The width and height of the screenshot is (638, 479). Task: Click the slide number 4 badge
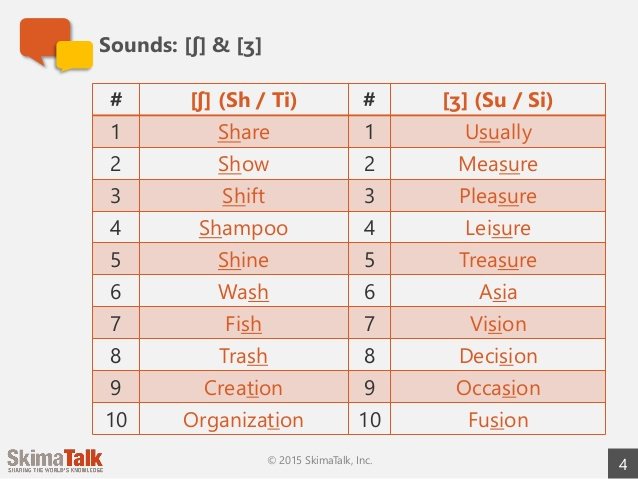point(622,463)
